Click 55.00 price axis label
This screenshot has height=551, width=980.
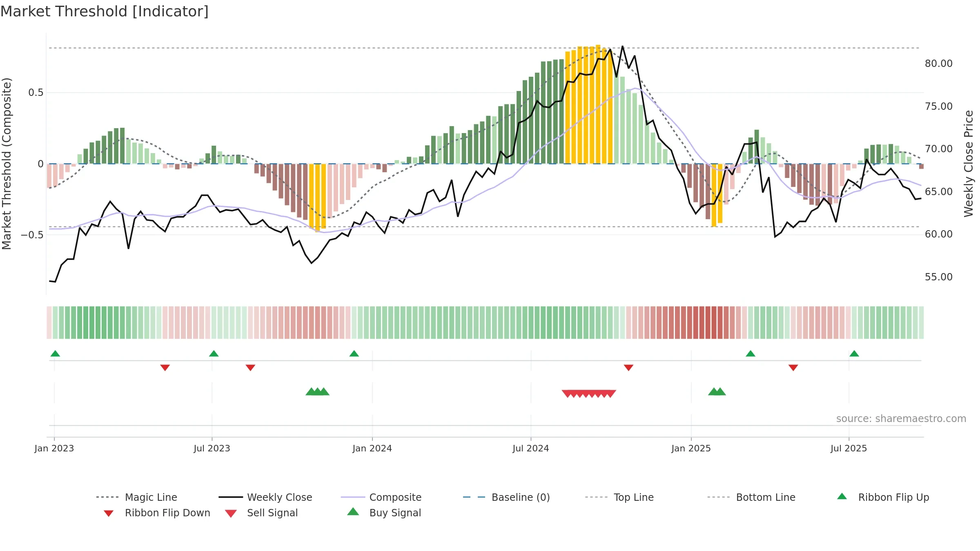click(939, 277)
